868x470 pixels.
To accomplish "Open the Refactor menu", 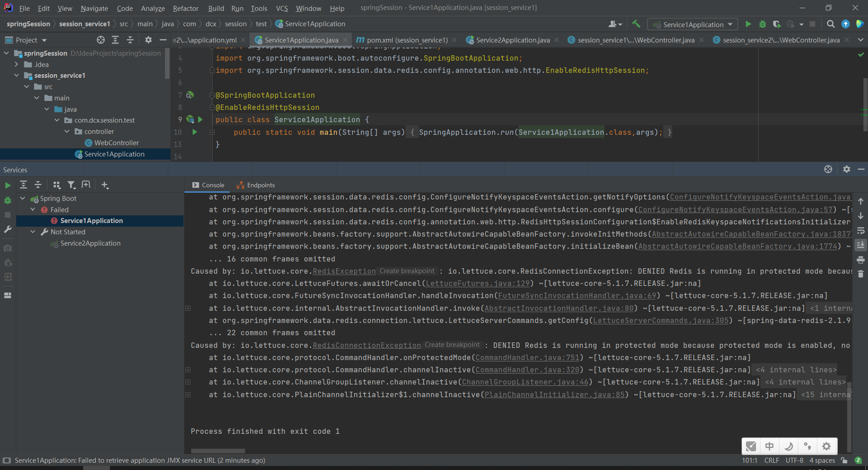I will coord(185,8).
